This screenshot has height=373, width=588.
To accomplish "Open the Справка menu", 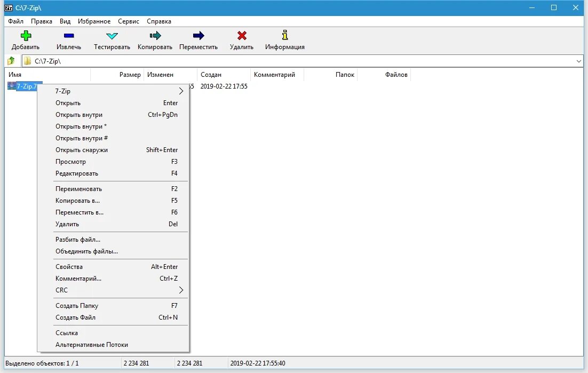I will [159, 21].
